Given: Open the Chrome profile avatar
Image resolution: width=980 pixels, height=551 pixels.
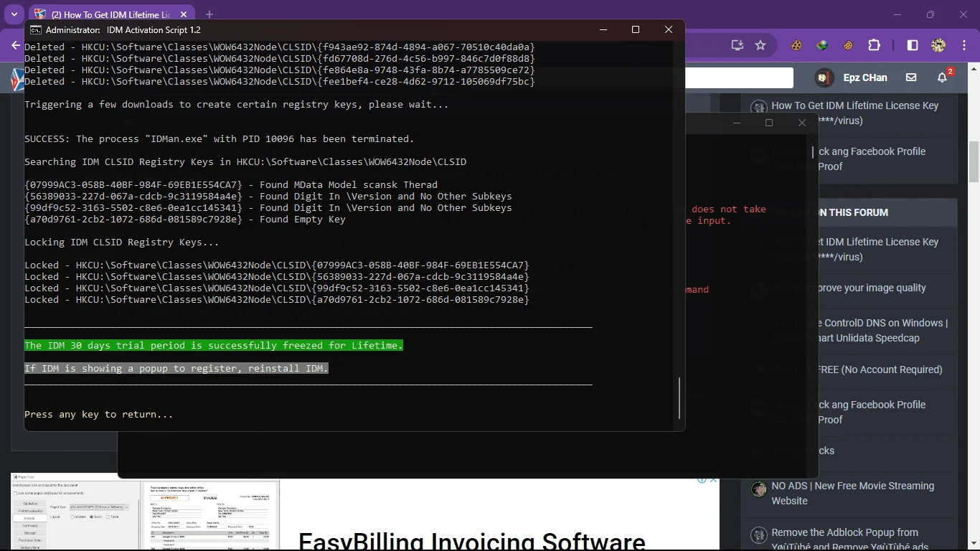Looking at the screenshot, I should tap(938, 45).
